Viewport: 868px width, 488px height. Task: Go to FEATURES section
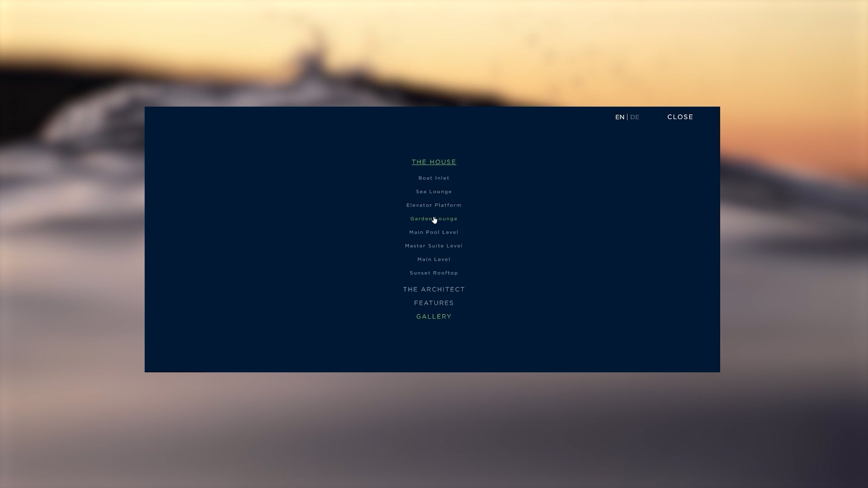pyautogui.click(x=434, y=303)
